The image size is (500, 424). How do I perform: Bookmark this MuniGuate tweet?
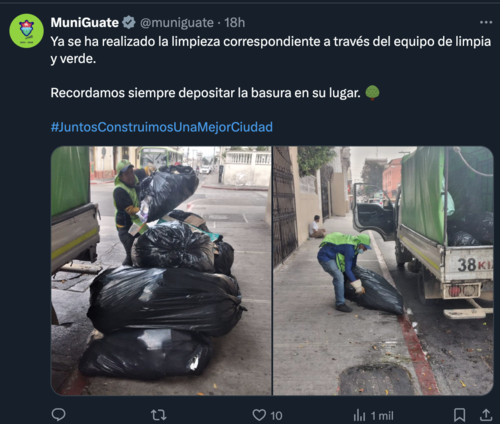[460, 415]
